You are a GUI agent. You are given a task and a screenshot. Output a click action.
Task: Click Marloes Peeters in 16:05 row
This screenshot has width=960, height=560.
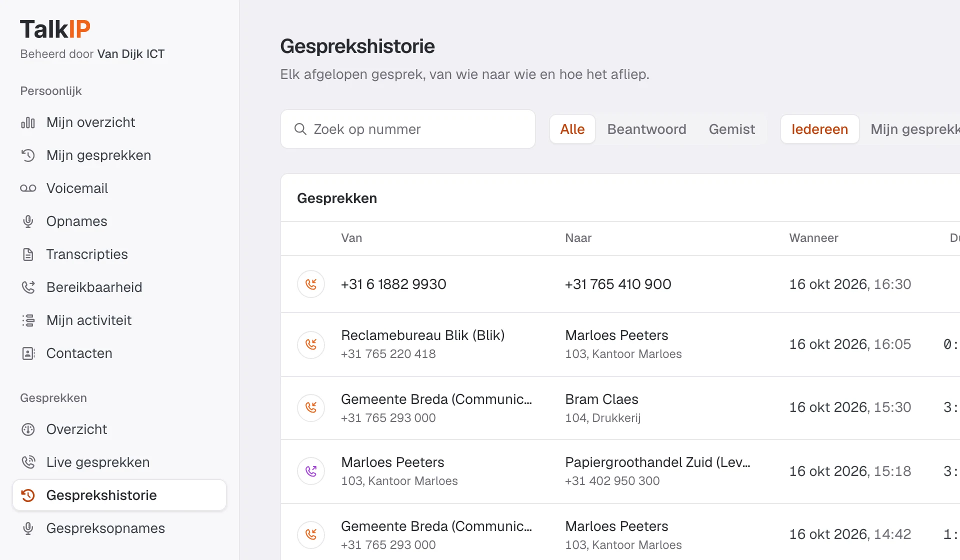coord(616,335)
